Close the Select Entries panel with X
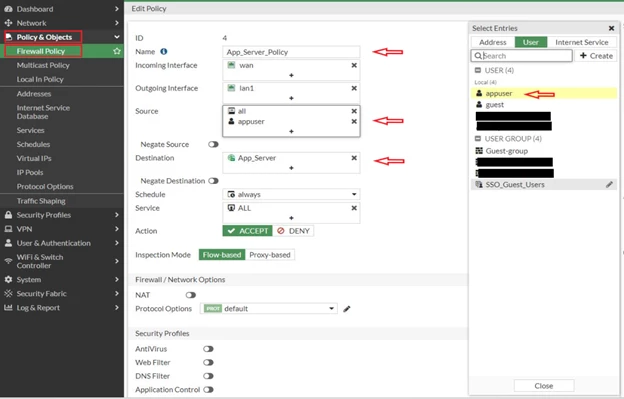The image size is (624, 399). [611, 28]
